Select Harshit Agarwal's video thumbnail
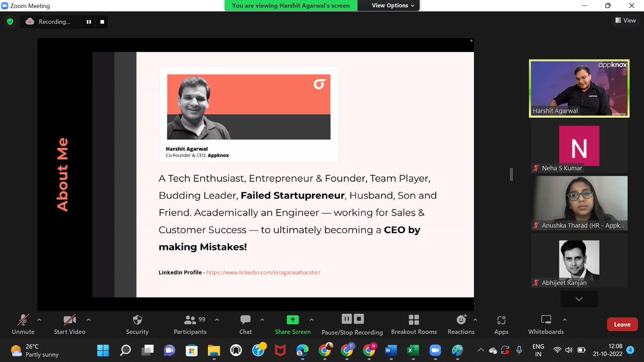 coord(579,88)
